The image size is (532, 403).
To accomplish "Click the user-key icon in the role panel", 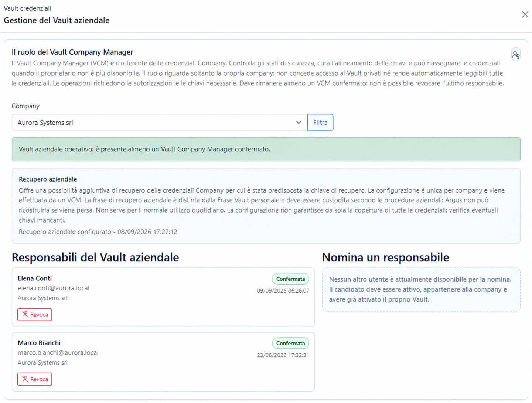I will (x=516, y=55).
